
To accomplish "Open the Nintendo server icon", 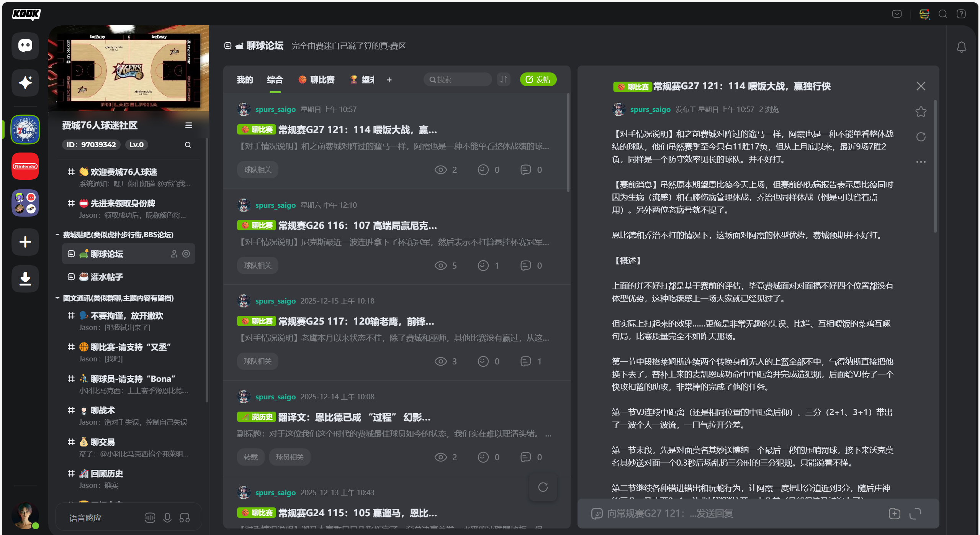I will click(x=25, y=166).
